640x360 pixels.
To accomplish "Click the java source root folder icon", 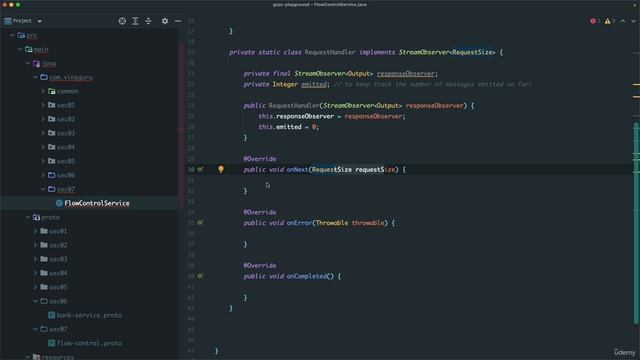I will (36, 63).
